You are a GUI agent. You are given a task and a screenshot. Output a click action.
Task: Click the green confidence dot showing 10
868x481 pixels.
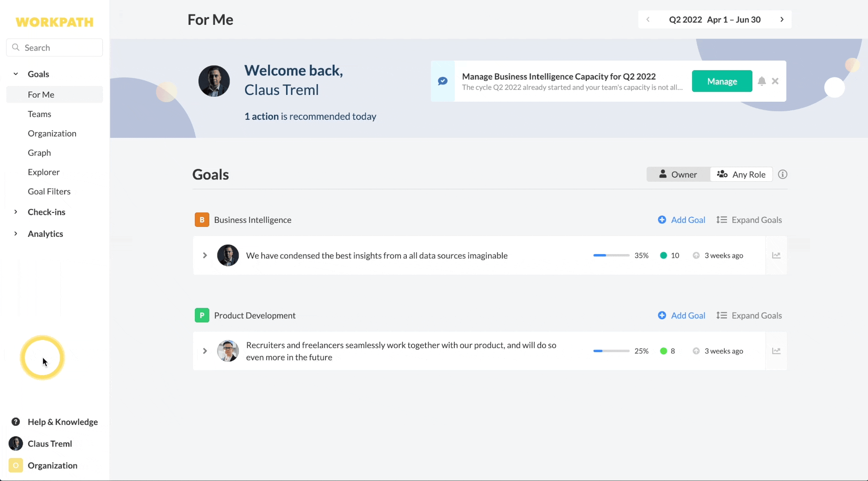coord(664,255)
